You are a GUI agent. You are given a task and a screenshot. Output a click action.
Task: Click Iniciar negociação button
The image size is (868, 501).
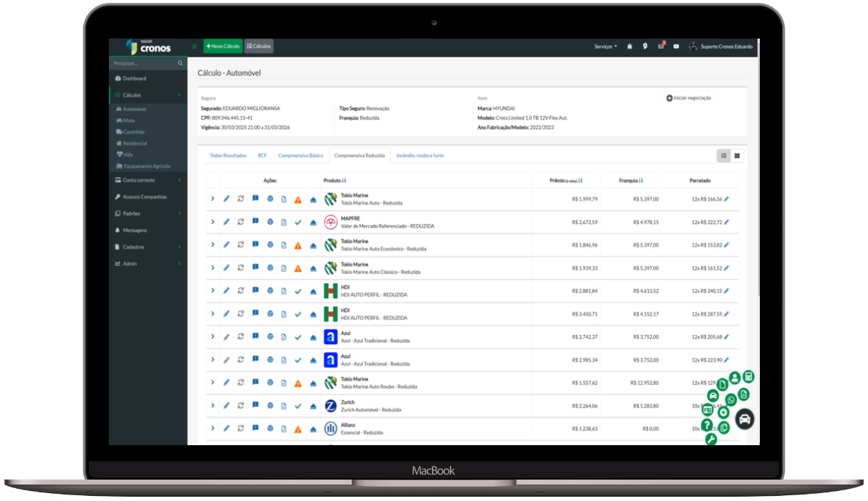(x=689, y=98)
